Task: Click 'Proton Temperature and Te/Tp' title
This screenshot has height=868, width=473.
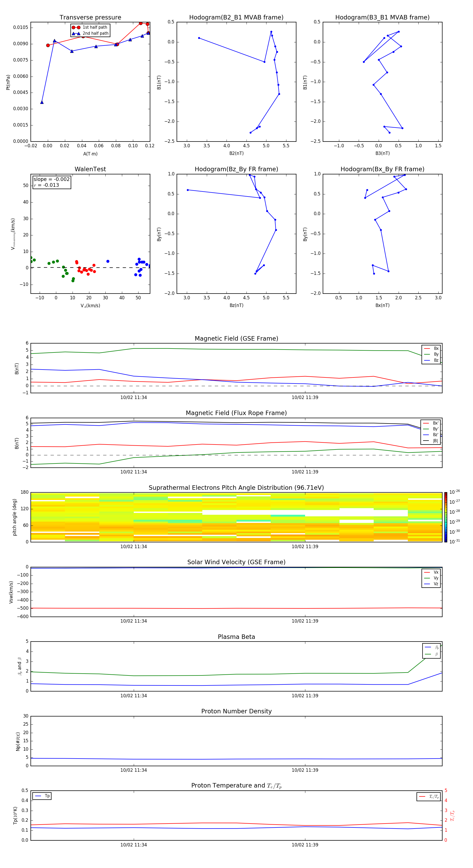Action: click(x=236, y=786)
